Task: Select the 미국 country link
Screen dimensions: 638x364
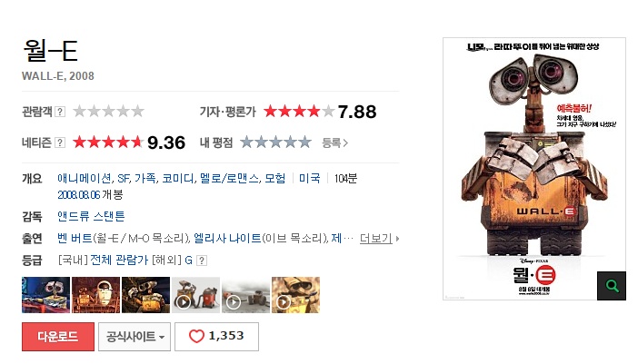Action: tap(309, 178)
